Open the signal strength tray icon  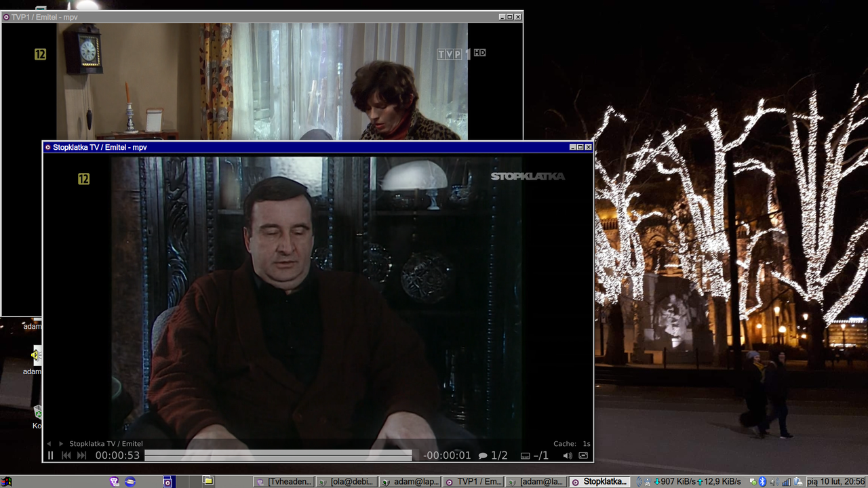coord(786,482)
